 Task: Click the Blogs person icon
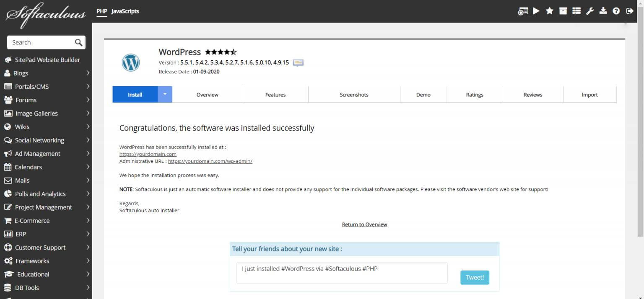pos(7,73)
